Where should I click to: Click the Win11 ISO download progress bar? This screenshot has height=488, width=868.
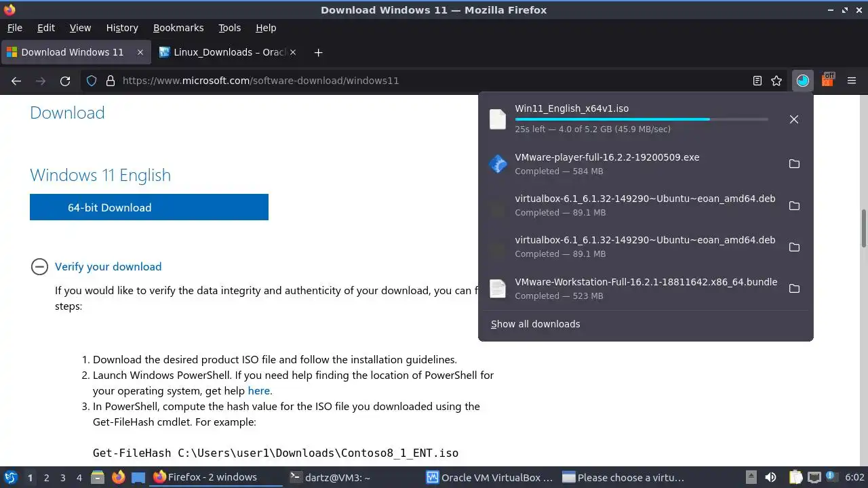click(642, 119)
